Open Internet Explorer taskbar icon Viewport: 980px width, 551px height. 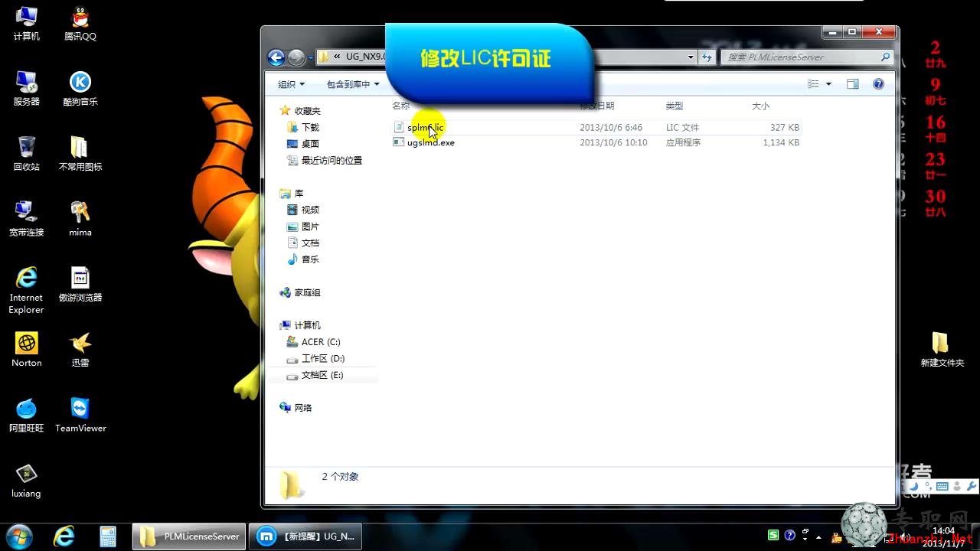tap(63, 536)
